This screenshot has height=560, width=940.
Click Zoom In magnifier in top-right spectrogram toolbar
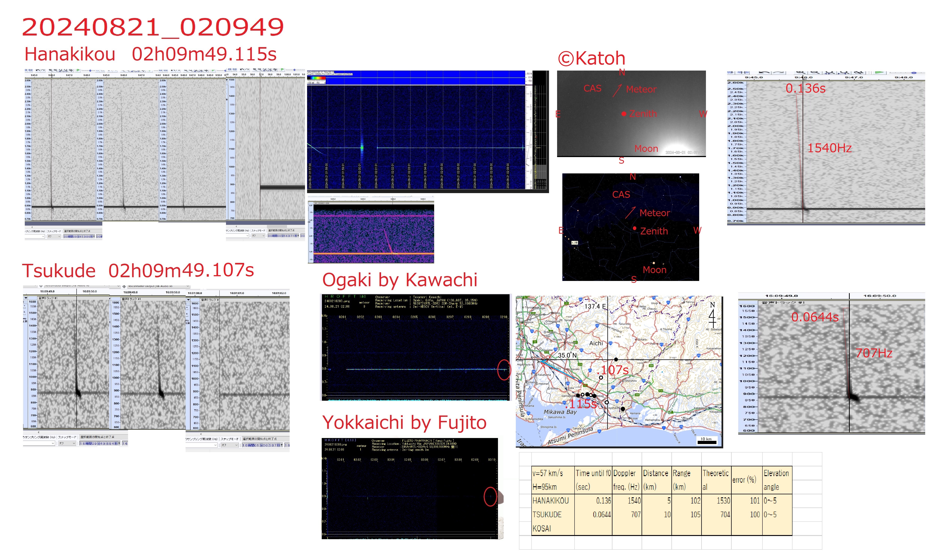coord(801,72)
